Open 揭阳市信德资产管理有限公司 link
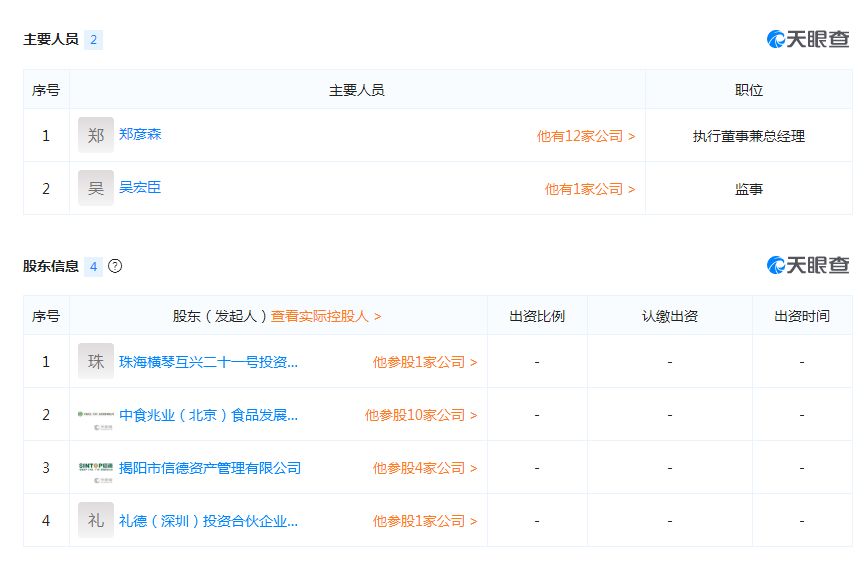 (210, 468)
